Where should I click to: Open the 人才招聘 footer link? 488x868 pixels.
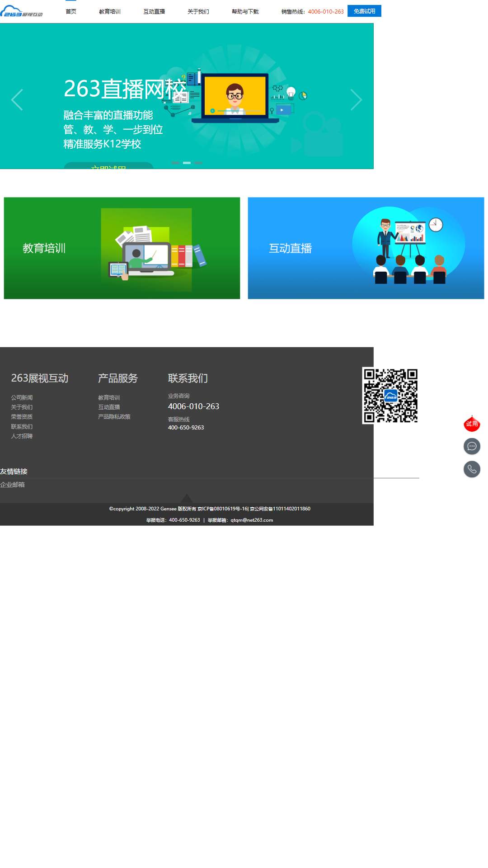(x=22, y=436)
